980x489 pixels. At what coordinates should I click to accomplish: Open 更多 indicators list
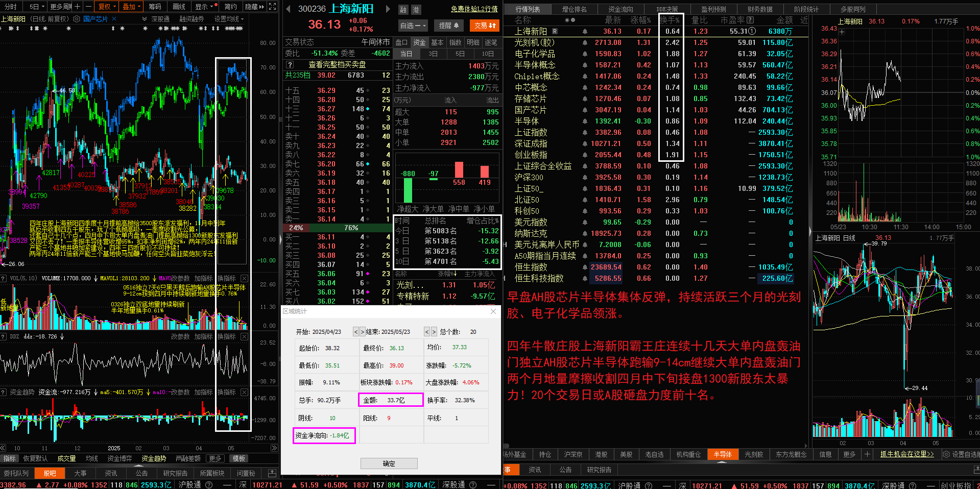pos(215,459)
